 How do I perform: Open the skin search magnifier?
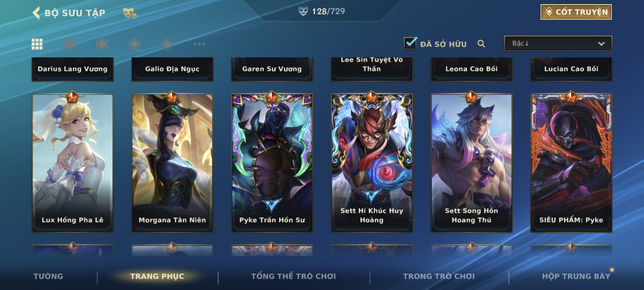coord(481,44)
